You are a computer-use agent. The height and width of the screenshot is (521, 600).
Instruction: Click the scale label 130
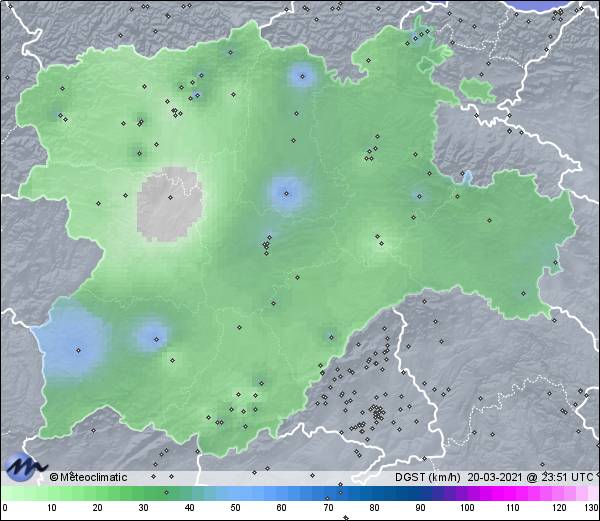[x=592, y=508]
